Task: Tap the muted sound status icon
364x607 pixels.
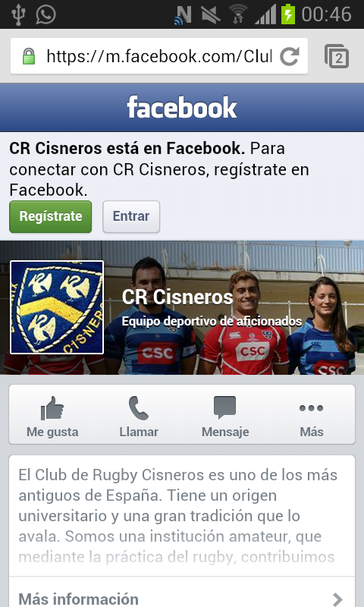Action: (211, 14)
